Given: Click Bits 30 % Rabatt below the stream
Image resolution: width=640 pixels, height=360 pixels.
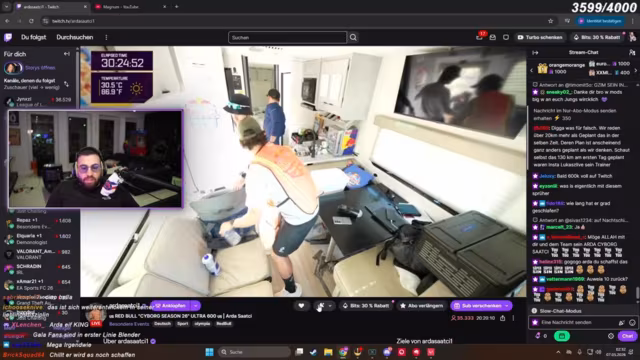Looking at the screenshot, I should click(x=367, y=306).
